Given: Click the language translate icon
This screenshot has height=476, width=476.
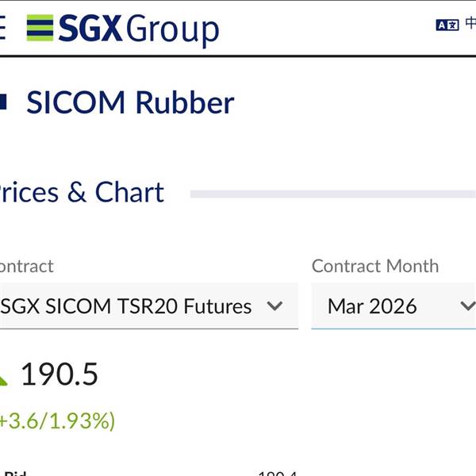Looking at the screenshot, I should 447,25.
